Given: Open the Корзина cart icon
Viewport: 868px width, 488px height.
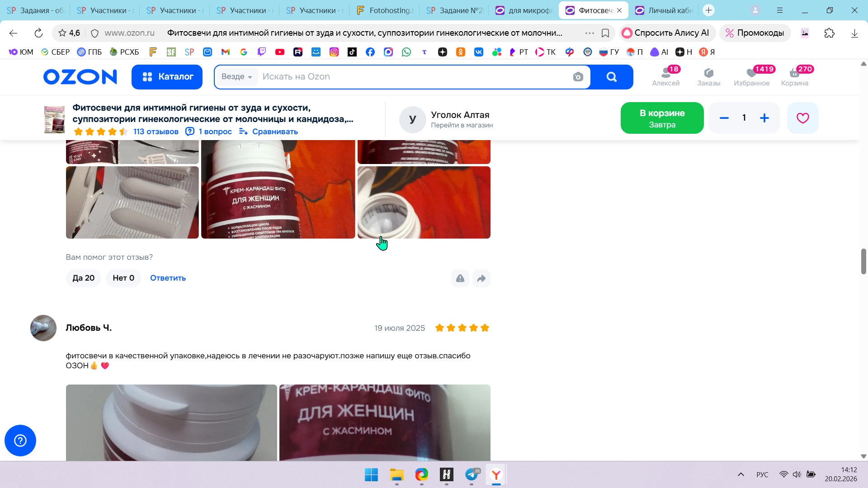Looking at the screenshot, I should [x=794, y=76].
